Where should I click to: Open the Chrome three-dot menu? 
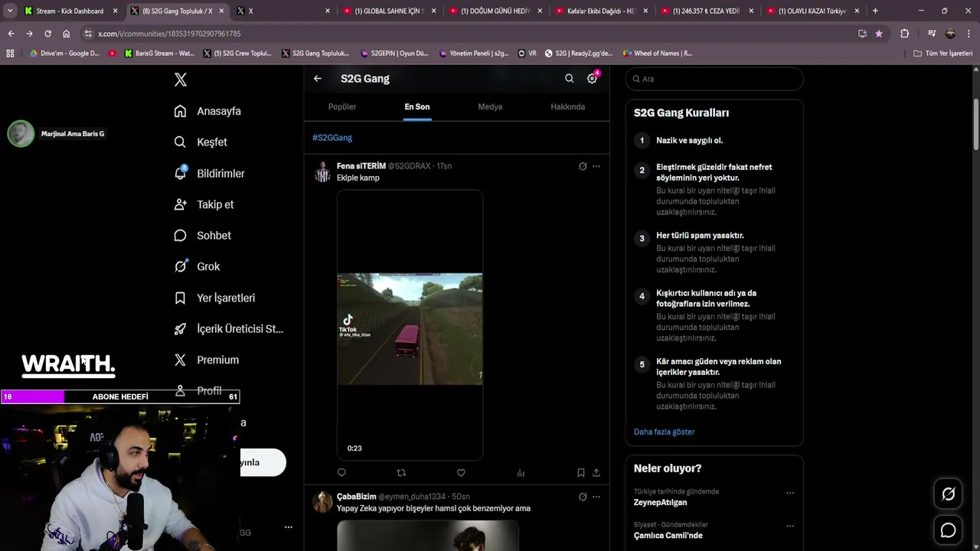pos(969,34)
